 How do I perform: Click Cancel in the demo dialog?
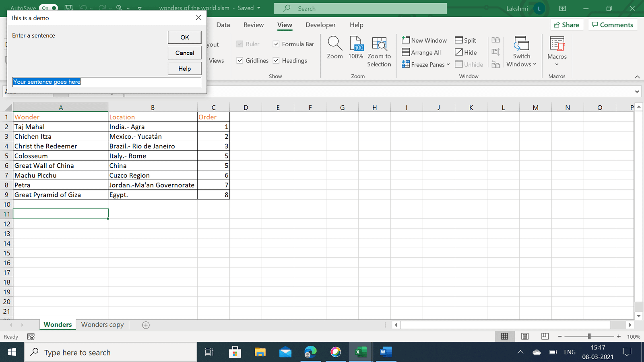[185, 53]
